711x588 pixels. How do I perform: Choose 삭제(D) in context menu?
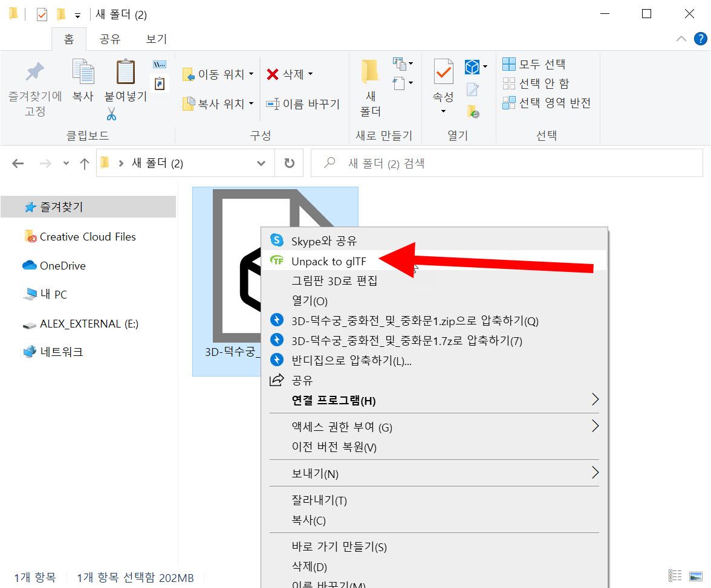434,567
